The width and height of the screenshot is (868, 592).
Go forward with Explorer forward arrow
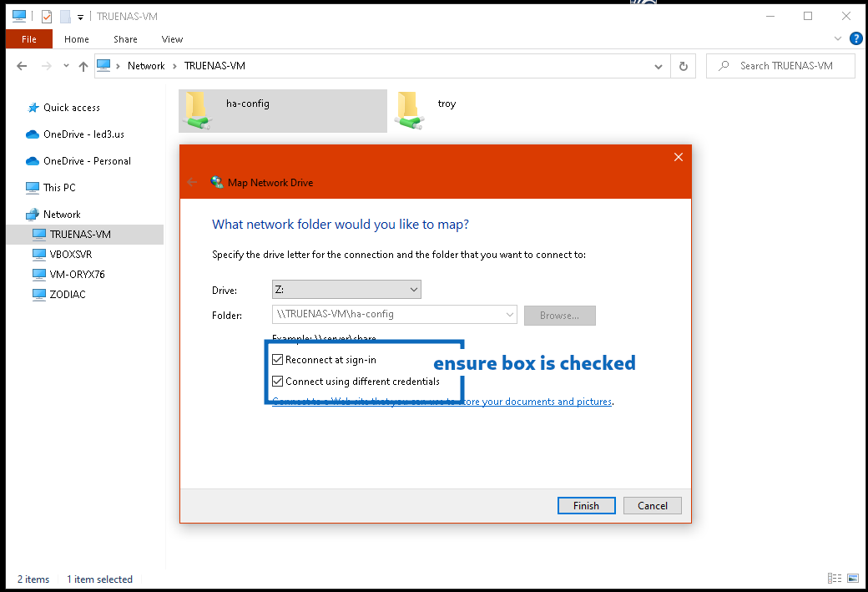click(47, 66)
